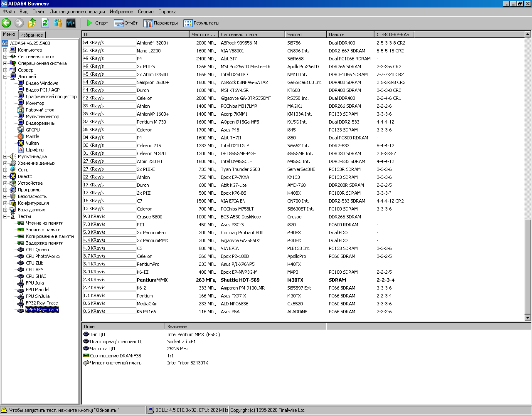The image size is (532, 416).
Task: Click the waveform graph icon in the toolbar
Action: tap(71, 23)
